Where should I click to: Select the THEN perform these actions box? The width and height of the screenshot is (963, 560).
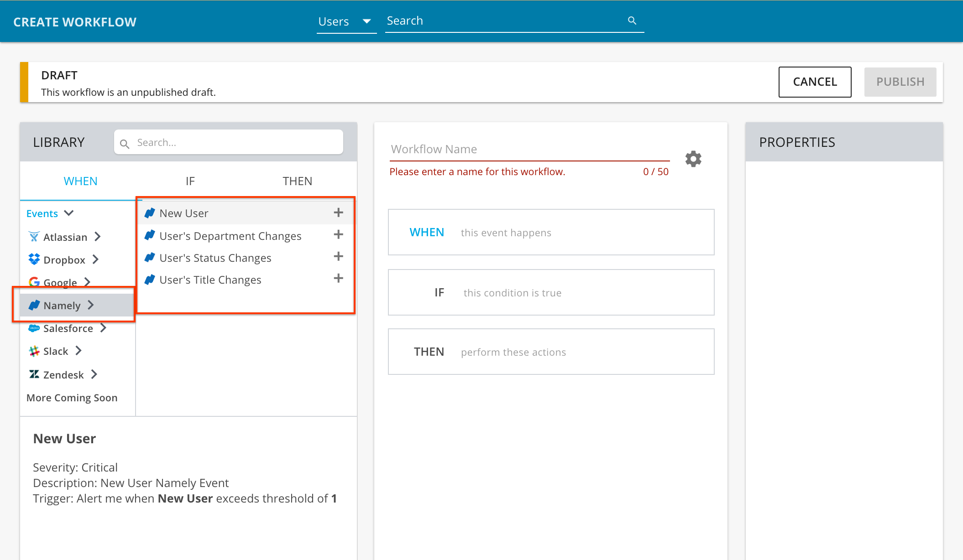[x=551, y=352]
